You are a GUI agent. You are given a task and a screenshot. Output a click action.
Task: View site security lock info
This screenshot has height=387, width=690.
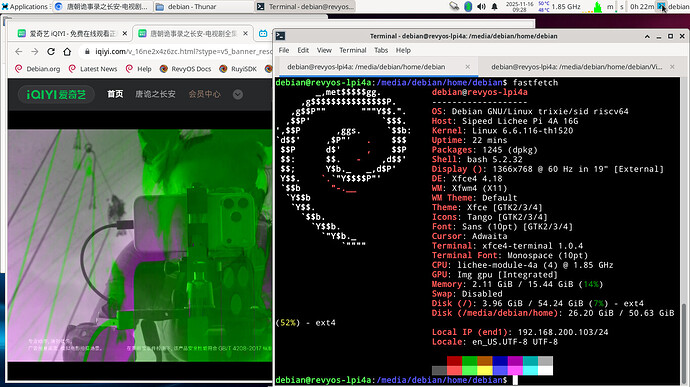tap(87, 52)
